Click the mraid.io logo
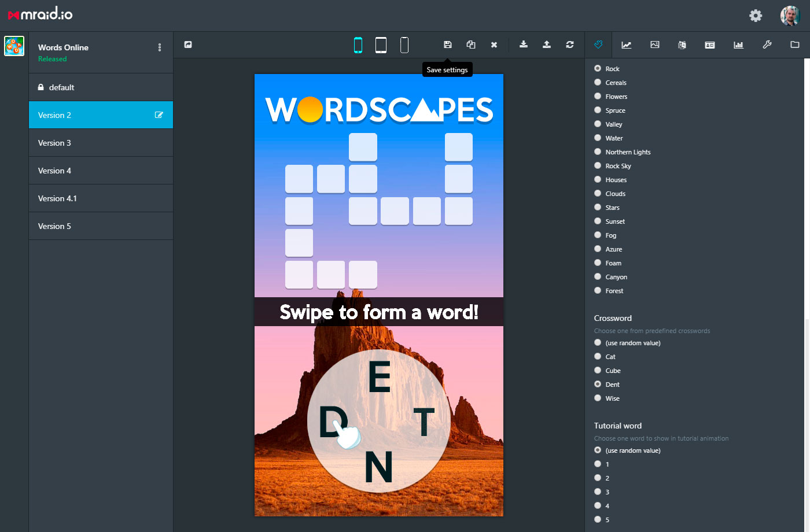This screenshot has height=532, width=810. (41, 14)
